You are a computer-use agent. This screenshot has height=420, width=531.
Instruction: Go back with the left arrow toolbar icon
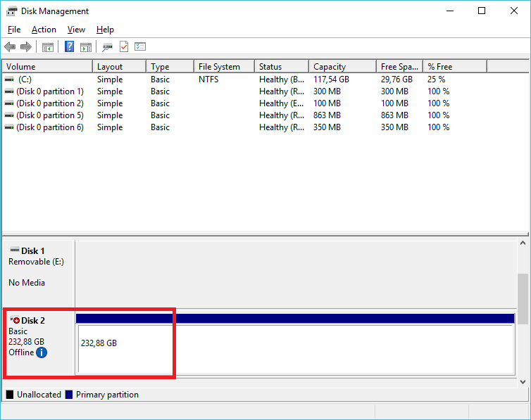(10, 46)
